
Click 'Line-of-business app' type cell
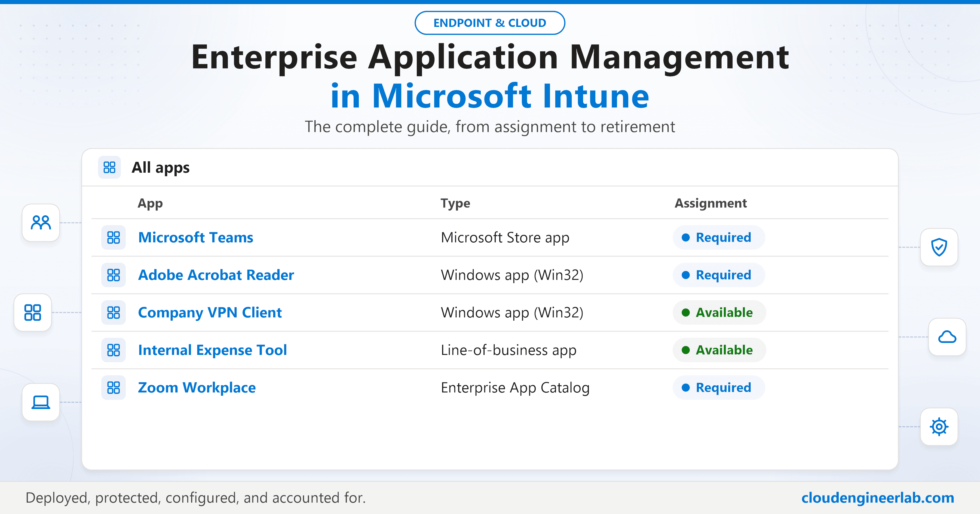[x=509, y=350]
